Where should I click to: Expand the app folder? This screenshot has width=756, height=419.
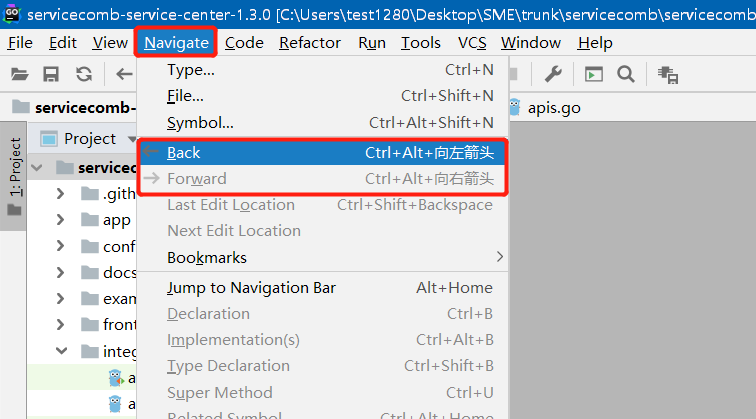pos(60,220)
